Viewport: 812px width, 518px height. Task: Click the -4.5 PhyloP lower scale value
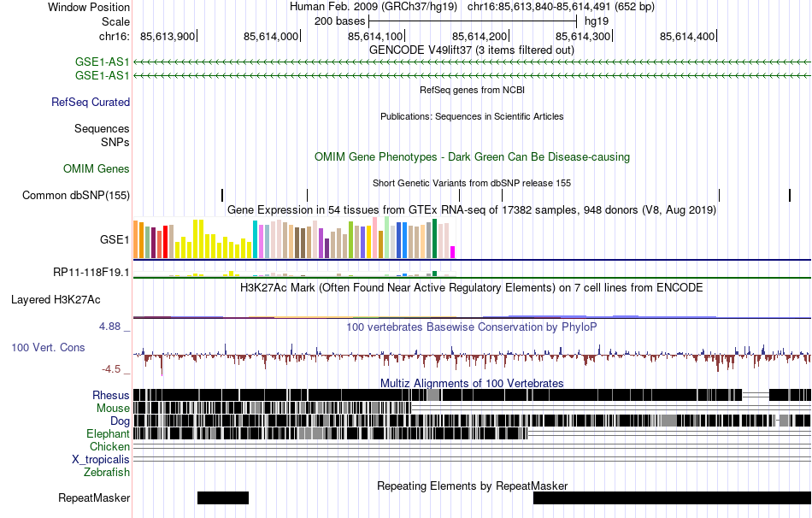tap(111, 368)
